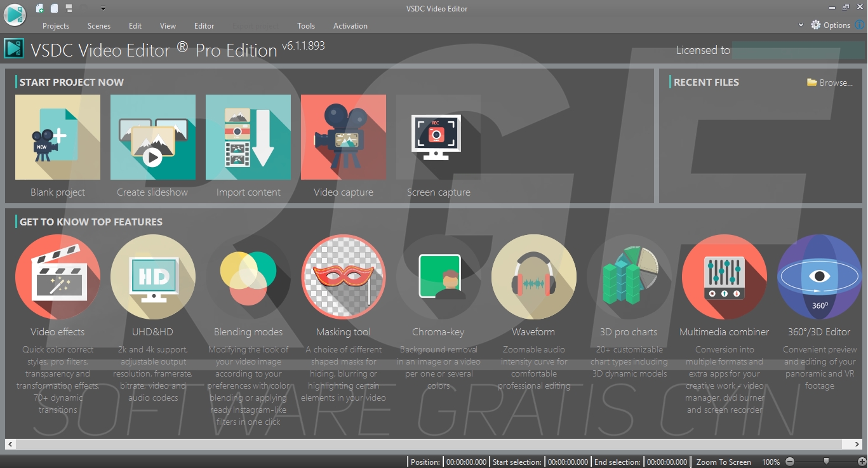Click the Video capture camera icon

tap(344, 137)
